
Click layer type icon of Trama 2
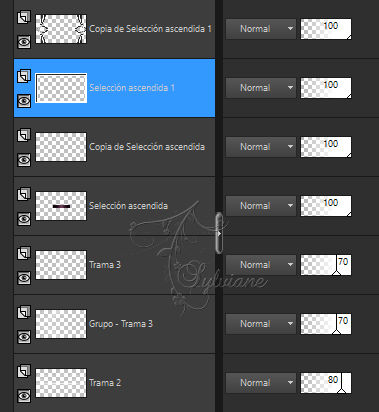[x=24, y=371]
